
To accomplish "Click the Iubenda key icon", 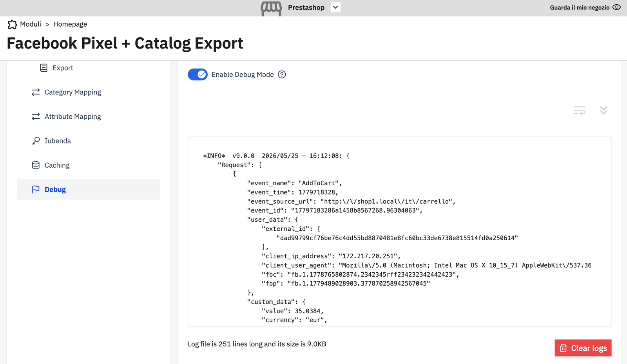I will [x=36, y=141].
